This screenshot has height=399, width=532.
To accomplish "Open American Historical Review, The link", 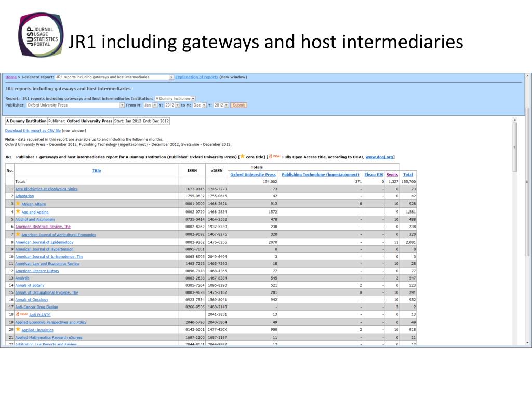I will pos(43,227).
